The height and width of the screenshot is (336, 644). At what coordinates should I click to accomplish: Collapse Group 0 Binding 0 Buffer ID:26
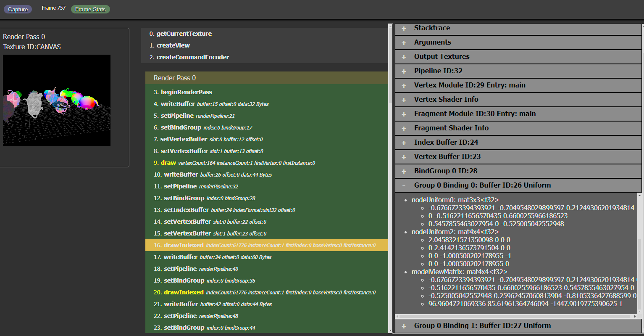tap(518, 185)
